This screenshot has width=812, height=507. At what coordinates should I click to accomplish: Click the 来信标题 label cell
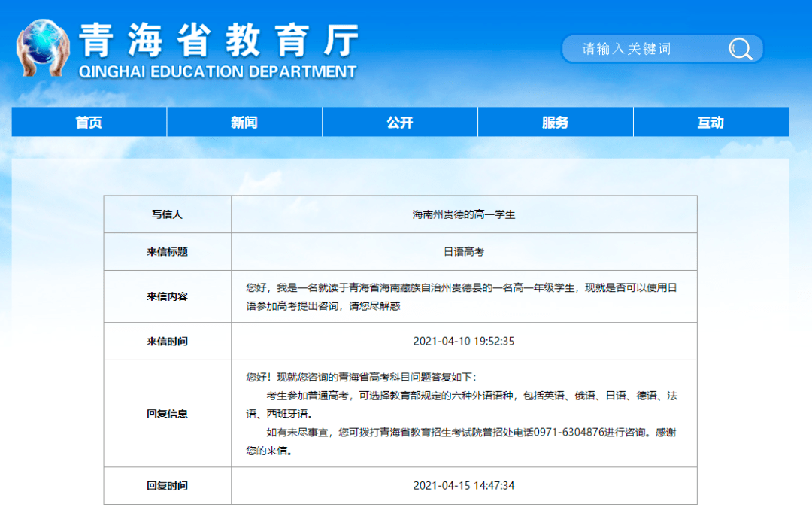(167, 252)
